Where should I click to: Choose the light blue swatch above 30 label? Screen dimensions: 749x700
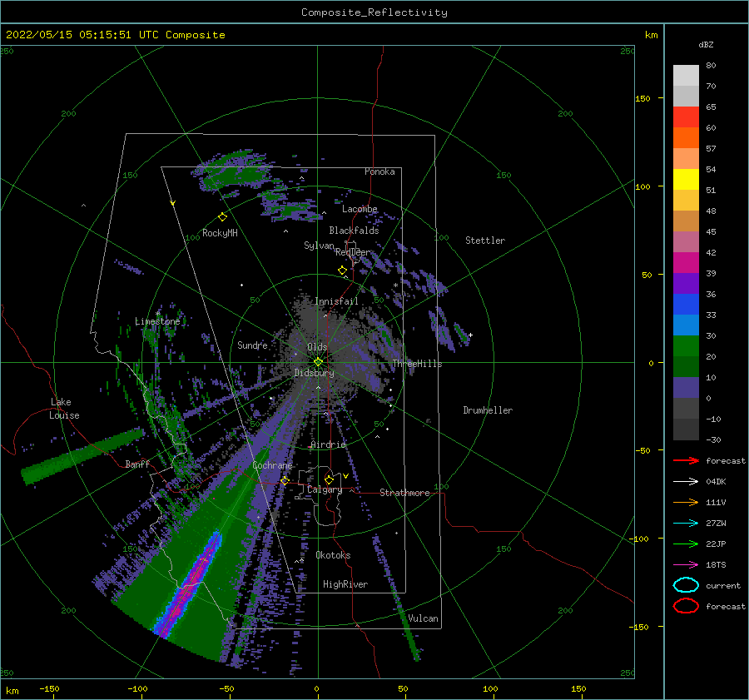686,325
